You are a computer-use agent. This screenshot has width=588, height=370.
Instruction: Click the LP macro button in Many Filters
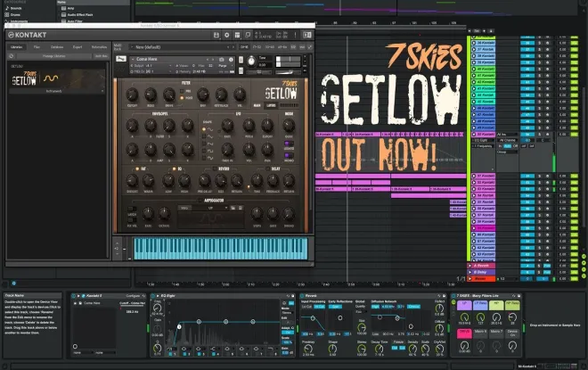464,305
